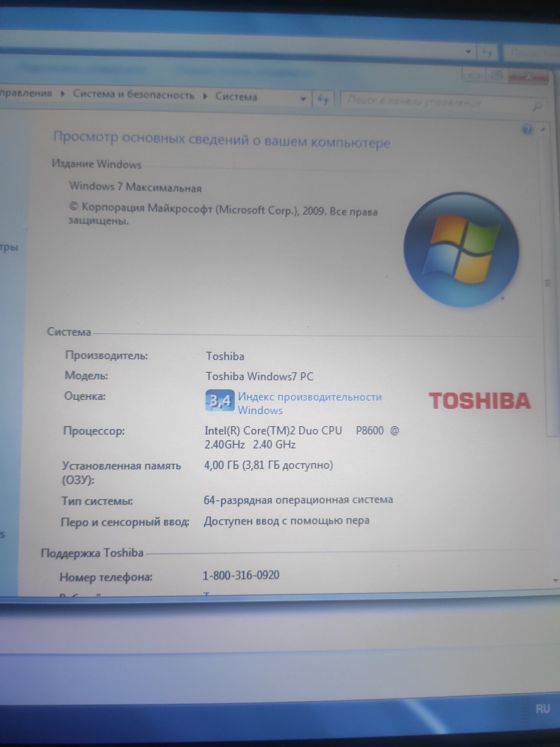Open background window address dropdown arrow
560x747 pixels.
[468, 52]
